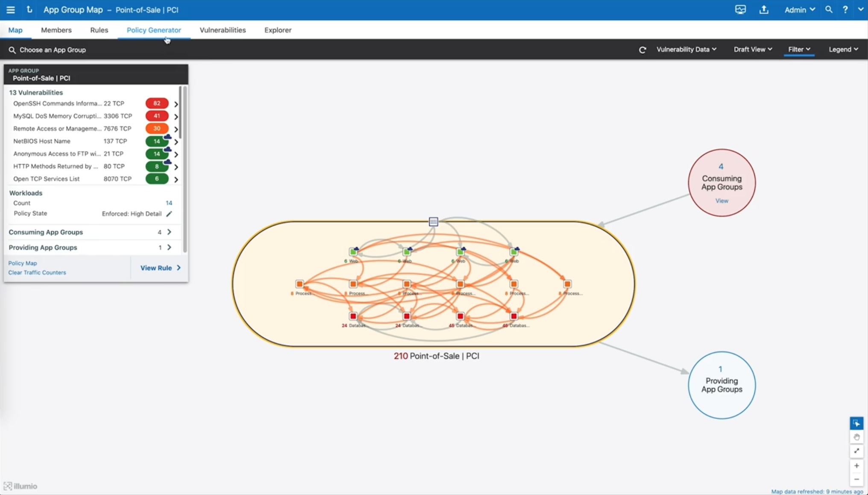Open the top-bar search magnifier
Image resolution: width=868 pixels, height=495 pixels.
[x=828, y=9]
